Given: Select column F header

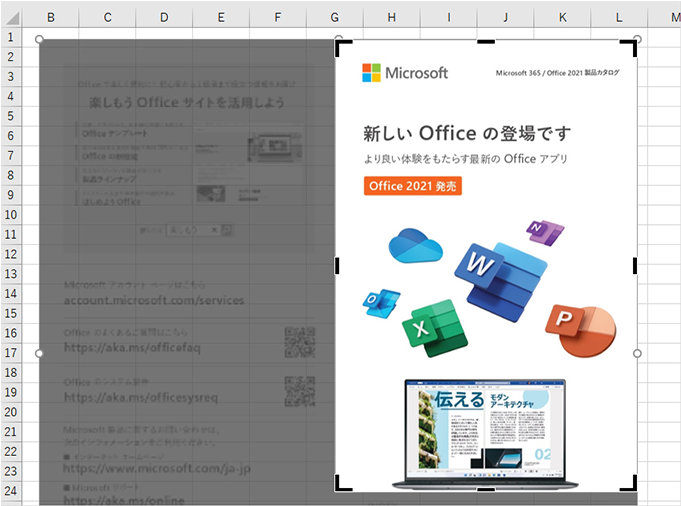Looking at the screenshot, I should (278, 17).
